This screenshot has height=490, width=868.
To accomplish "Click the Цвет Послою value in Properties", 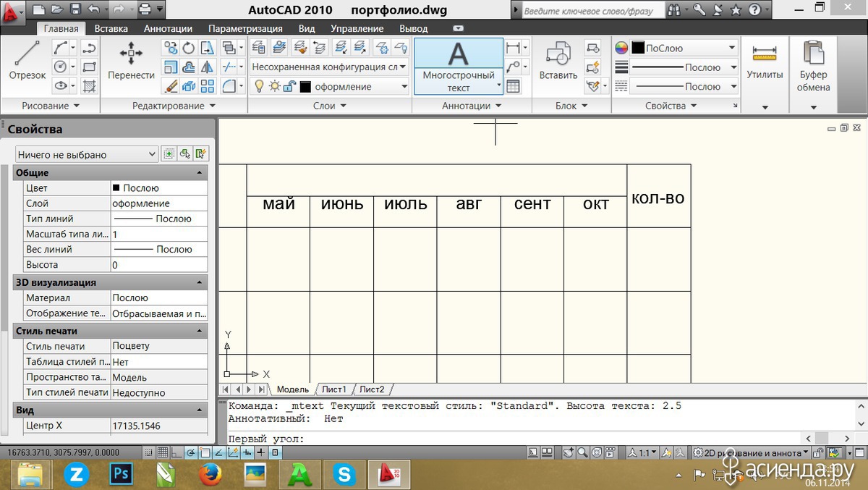I will coord(158,188).
